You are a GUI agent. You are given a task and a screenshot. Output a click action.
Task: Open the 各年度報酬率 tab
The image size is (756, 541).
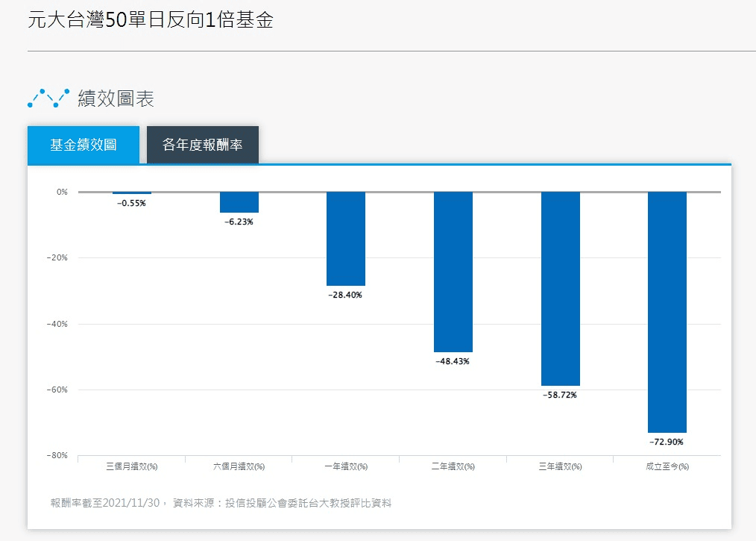203,145
